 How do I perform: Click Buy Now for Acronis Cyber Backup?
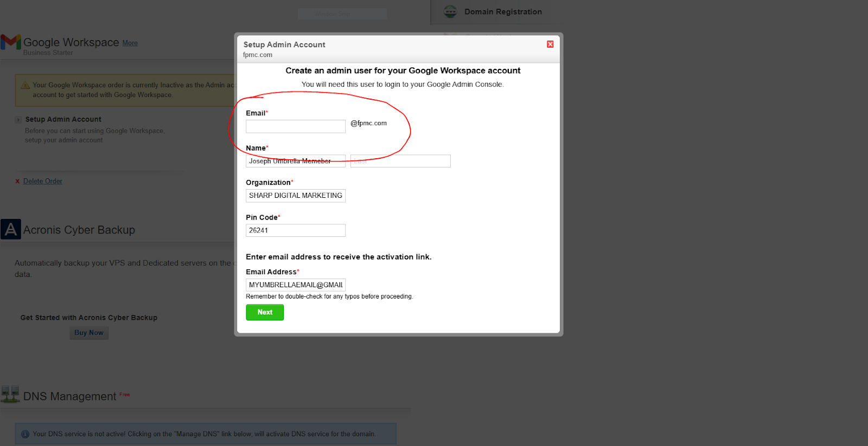click(x=89, y=333)
